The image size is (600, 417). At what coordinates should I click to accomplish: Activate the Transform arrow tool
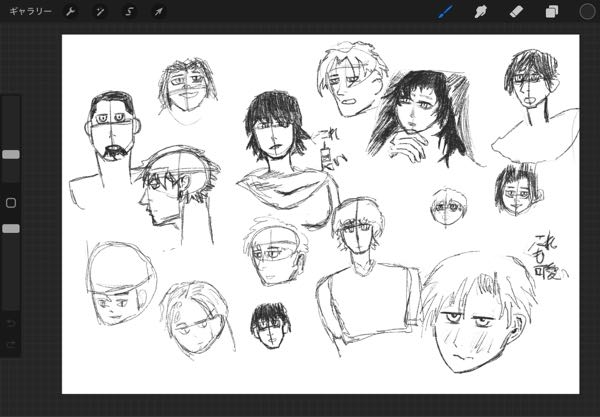(158, 12)
